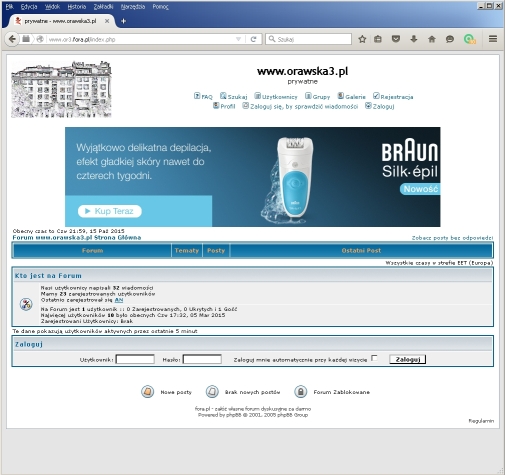Enable automatic login checkbox
The height and width of the screenshot is (475, 505).
point(374,358)
